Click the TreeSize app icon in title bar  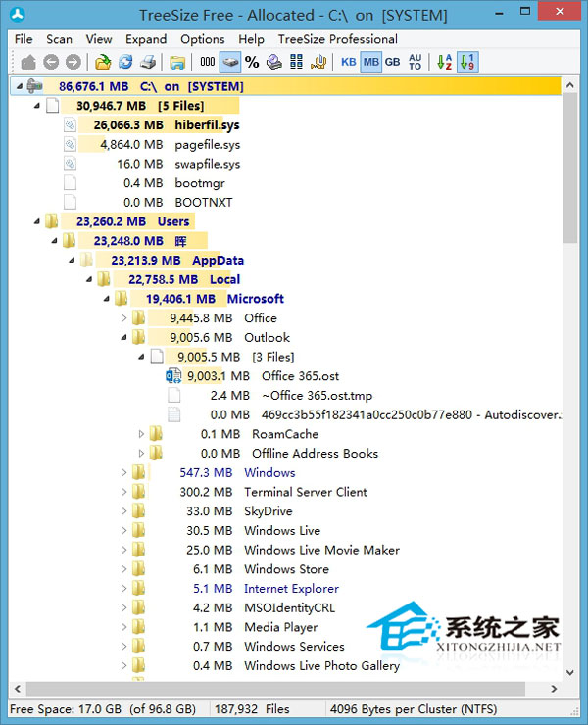(x=18, y=15)
